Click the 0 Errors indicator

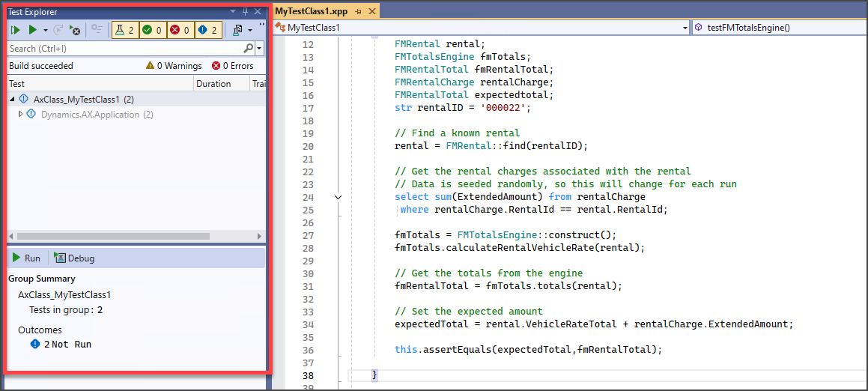[x=232, y=66]
